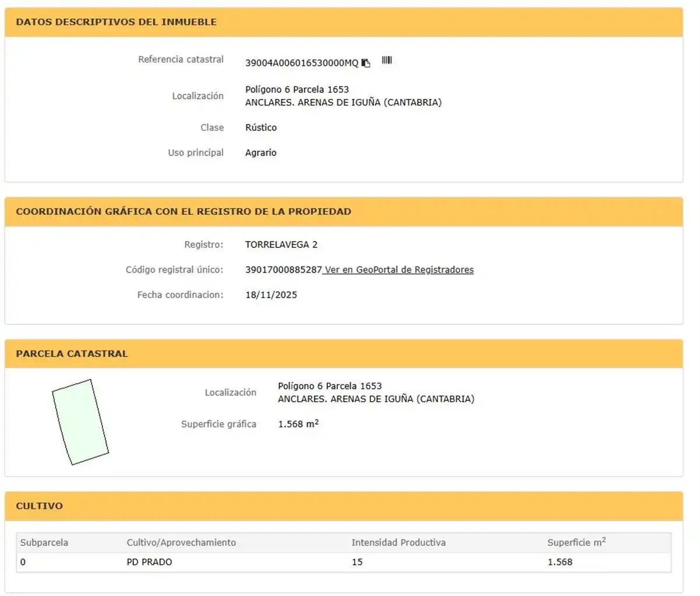Click the registro value TORRELAVEGA 2
The width and height of the screenshot is (700, 596).
281,244
